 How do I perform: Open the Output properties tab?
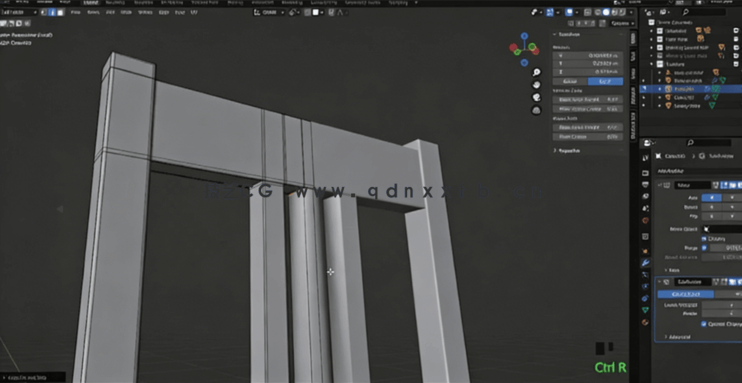click(x=645, y=184)
